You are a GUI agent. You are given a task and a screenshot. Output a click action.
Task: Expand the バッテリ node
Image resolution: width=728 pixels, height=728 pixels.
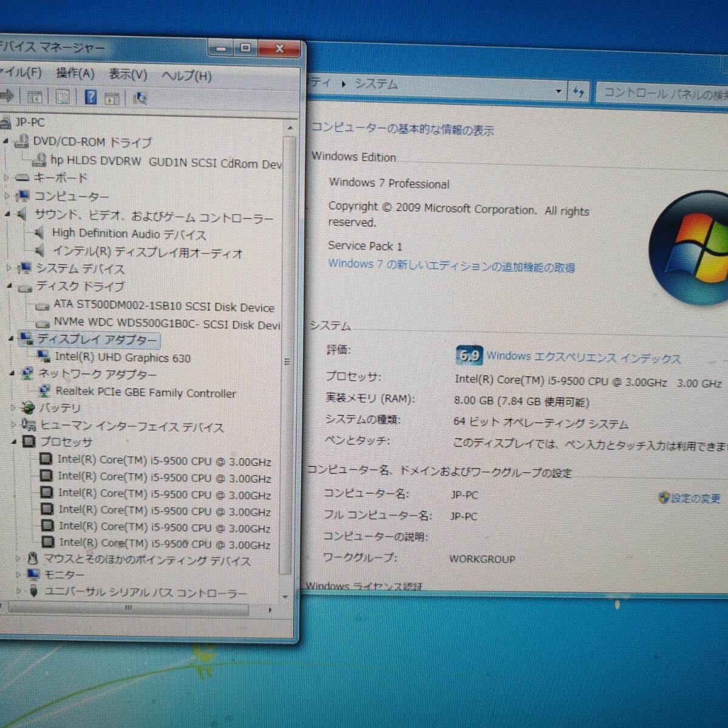[13, 408]
